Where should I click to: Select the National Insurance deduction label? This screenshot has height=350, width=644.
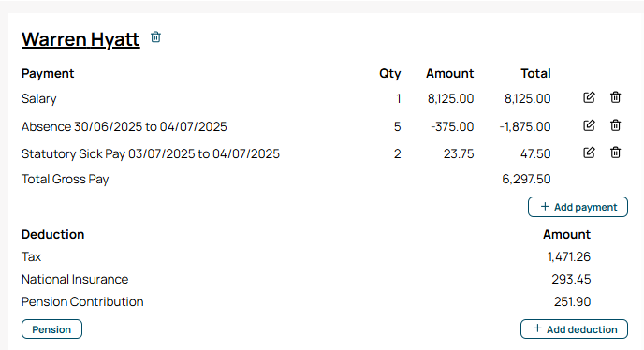[x=75, y=279]
